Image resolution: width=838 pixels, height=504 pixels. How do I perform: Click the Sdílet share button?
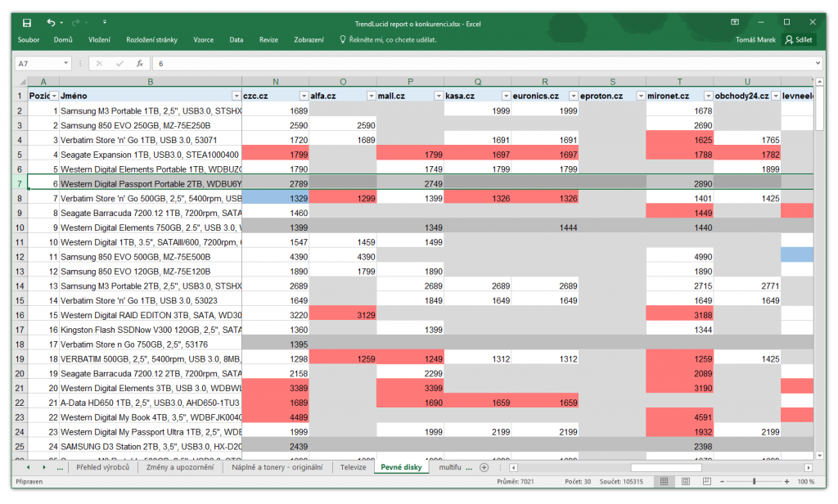pyautogui.click(x=799, y=39)
